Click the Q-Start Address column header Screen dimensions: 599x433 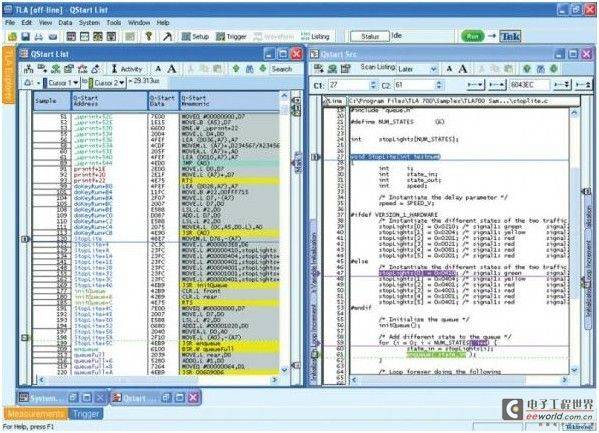point(109,101)
